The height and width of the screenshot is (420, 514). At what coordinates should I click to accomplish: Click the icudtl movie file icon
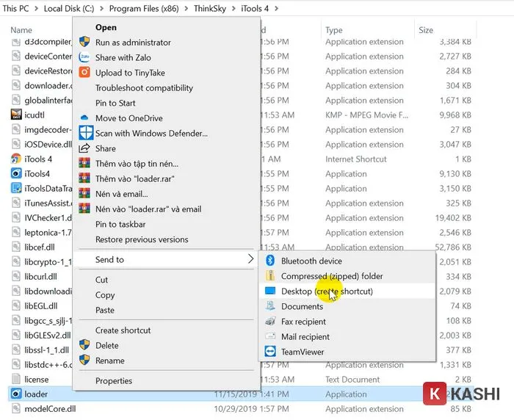[x=16, y=115]
